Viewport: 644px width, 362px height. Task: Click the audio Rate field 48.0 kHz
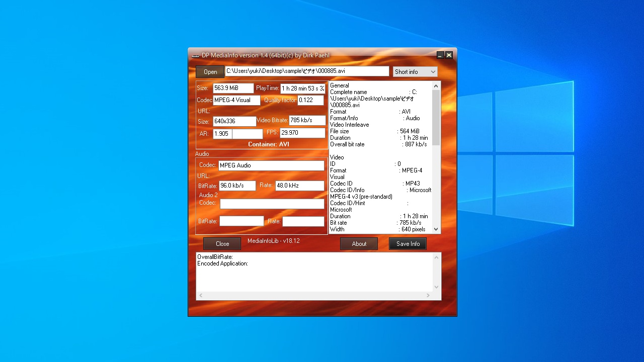coord(300,186)
